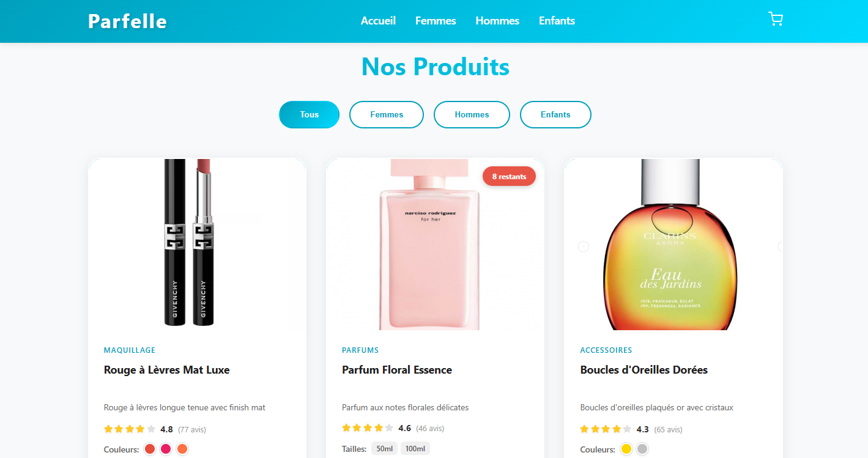
Task: Select the Tous product filter pill
Action: coord(309,114)
